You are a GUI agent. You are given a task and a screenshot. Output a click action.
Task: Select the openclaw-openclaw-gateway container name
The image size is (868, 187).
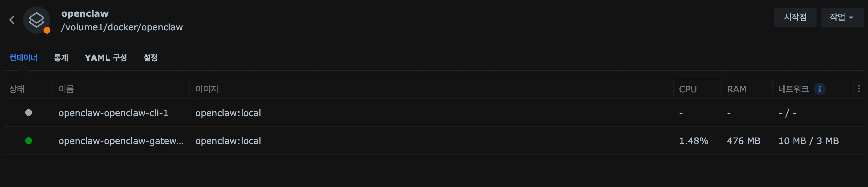(121, 141)
